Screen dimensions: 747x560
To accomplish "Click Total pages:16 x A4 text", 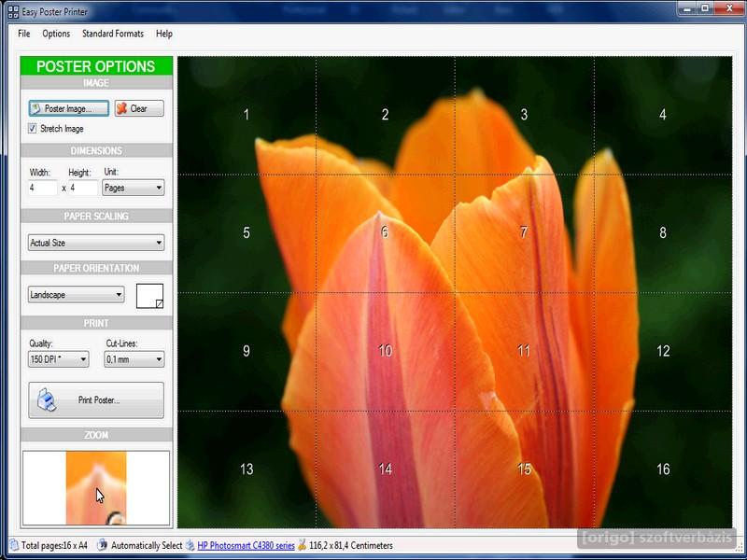I will 54,545.
